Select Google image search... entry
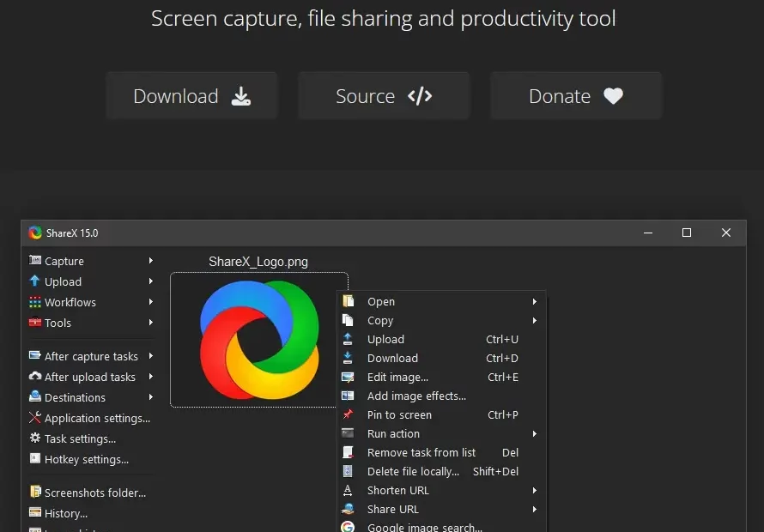 (442, 527)
